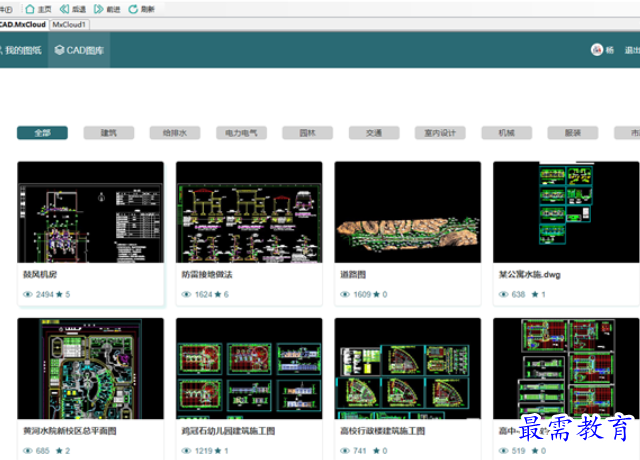Click the 高校行政楼建筑施工图 title
The height and width of the screenshot is (460, 640).
[383, 431]
